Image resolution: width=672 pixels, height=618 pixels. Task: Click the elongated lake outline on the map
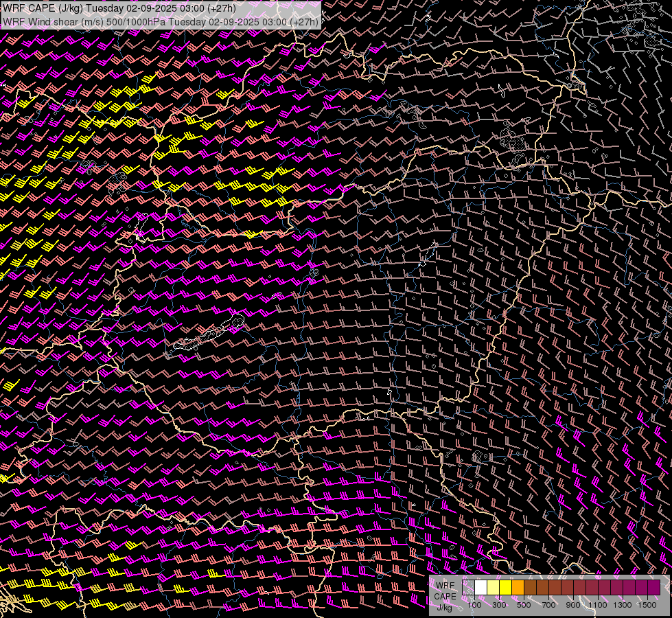pyautogui.click(x=209, y=332)
